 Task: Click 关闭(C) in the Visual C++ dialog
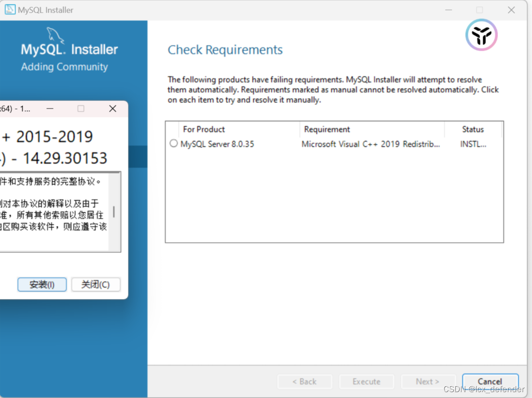96,285
